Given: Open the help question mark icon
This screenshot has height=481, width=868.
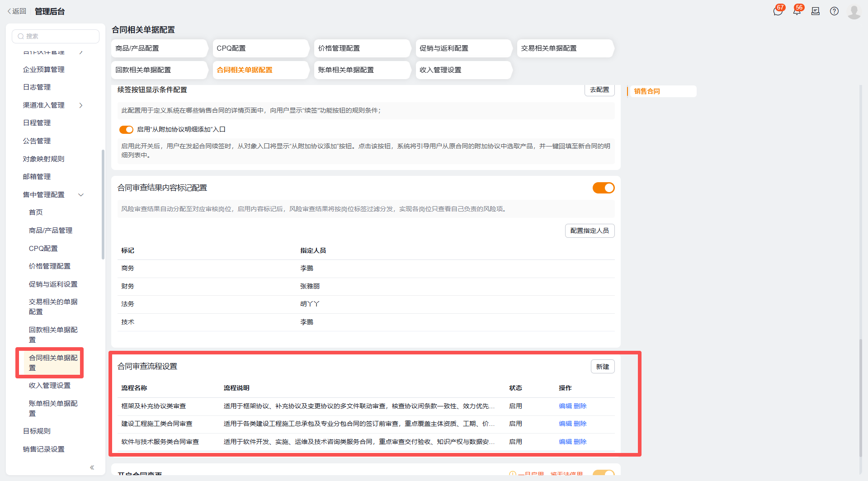Looking at the screenshot, I should [834, 11].
